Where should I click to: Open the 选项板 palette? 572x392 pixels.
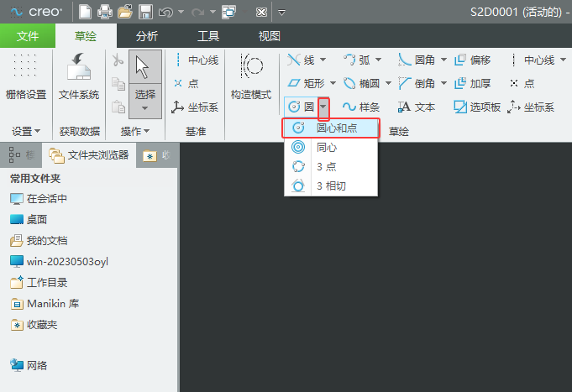[x=477, y=107]
